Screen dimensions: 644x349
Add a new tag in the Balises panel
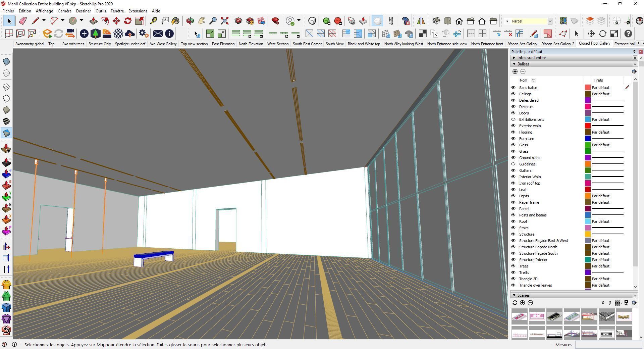[515, 71]
